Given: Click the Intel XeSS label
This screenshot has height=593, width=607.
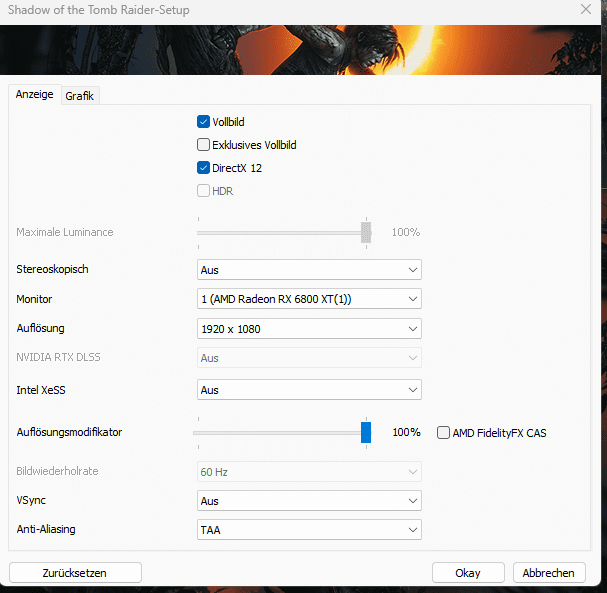Looking at the screenshot, I should point(41,390).
